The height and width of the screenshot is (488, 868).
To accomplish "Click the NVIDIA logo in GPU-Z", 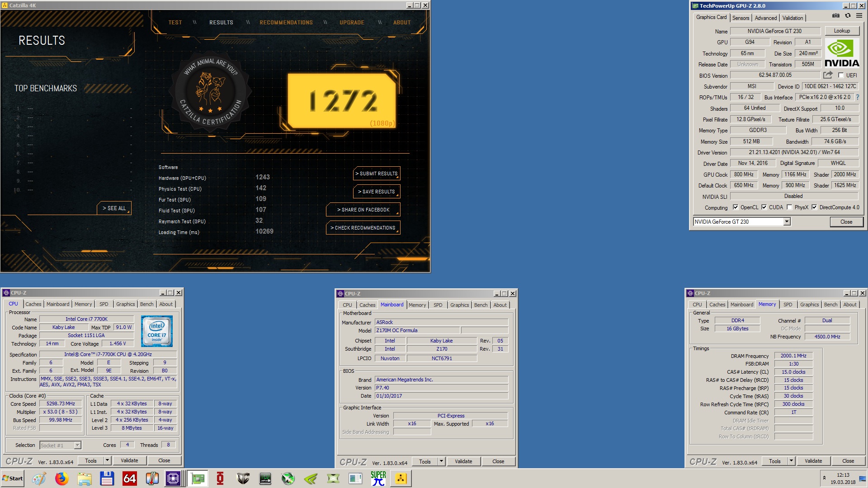I will [x=842, y=53].
